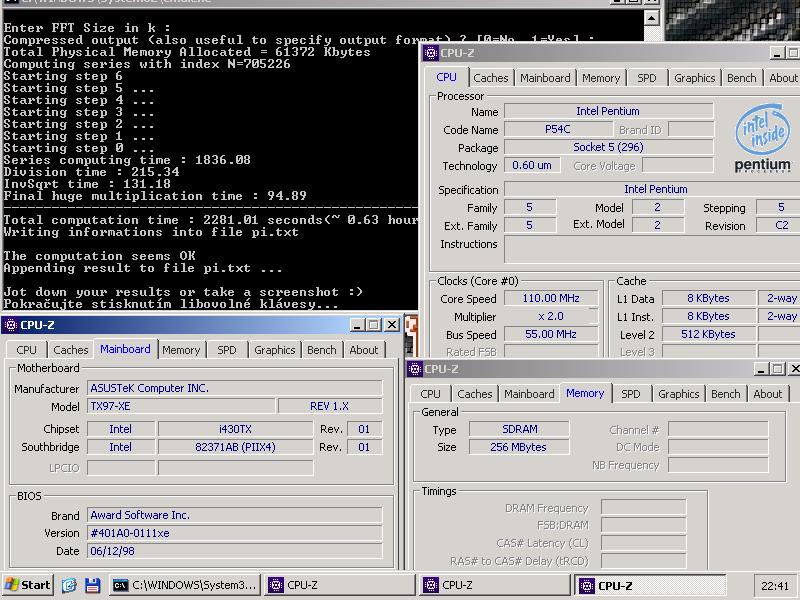Click Manufacturer field ASUSTeK Computer INC.
Image resolution: width=800 pixels, height=600 pixels.
point(235,388)
